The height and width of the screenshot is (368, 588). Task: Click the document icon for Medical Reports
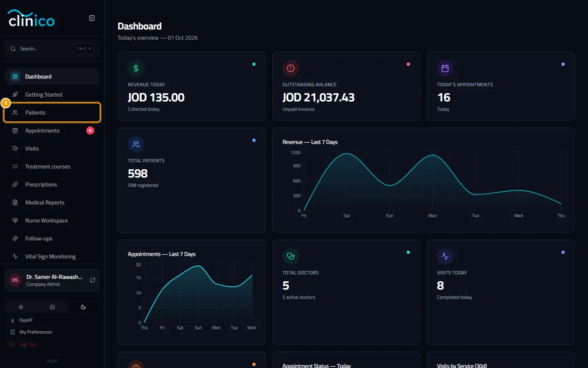pos(15,202)
